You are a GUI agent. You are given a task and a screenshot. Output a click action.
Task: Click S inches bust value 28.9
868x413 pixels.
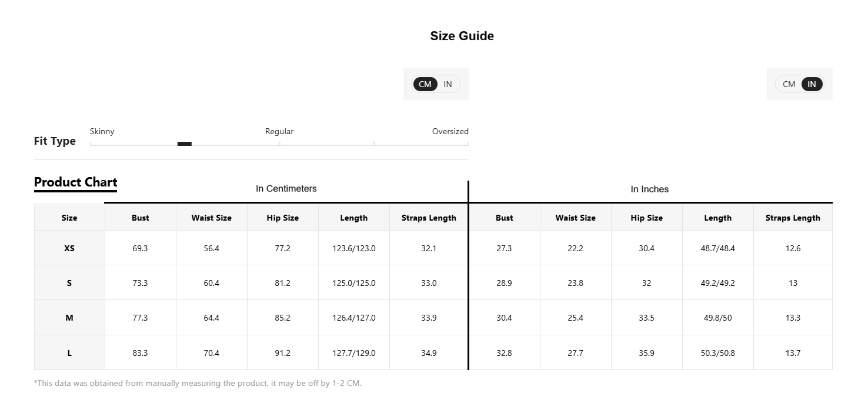(x=505, y=283)
